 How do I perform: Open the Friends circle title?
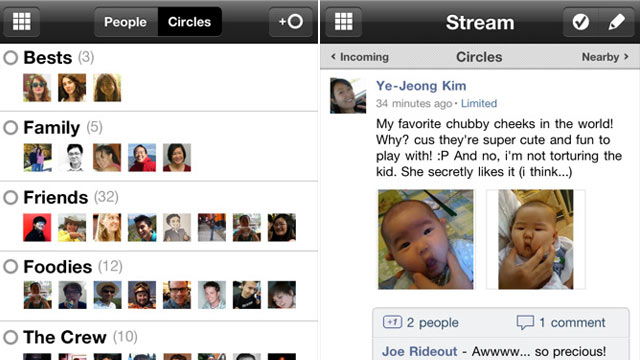[x=56, y=198]
